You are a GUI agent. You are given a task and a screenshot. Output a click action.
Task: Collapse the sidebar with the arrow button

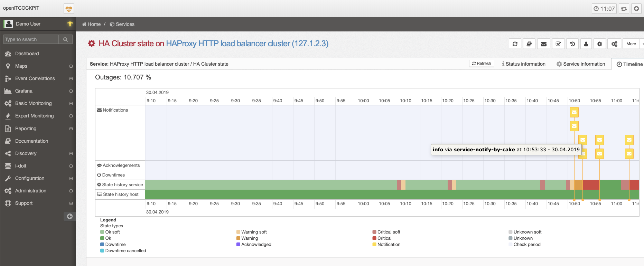pyautogui.click(x=70, y=216)
